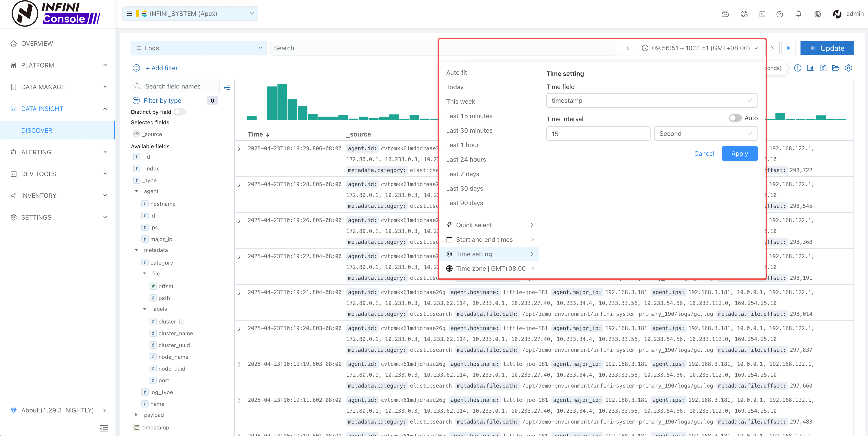868x436 pixels.
Task: Expand the first log row details
Action: click(x=239, y=149)
